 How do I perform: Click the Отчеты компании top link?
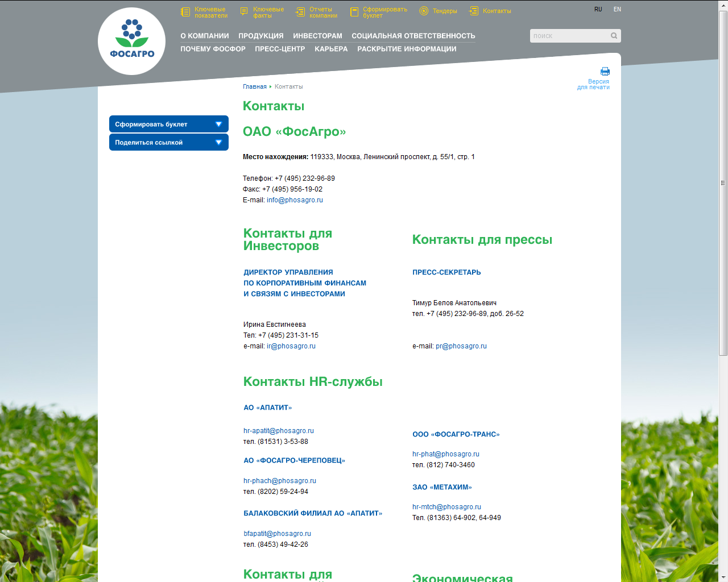click(x=324, y=13)
